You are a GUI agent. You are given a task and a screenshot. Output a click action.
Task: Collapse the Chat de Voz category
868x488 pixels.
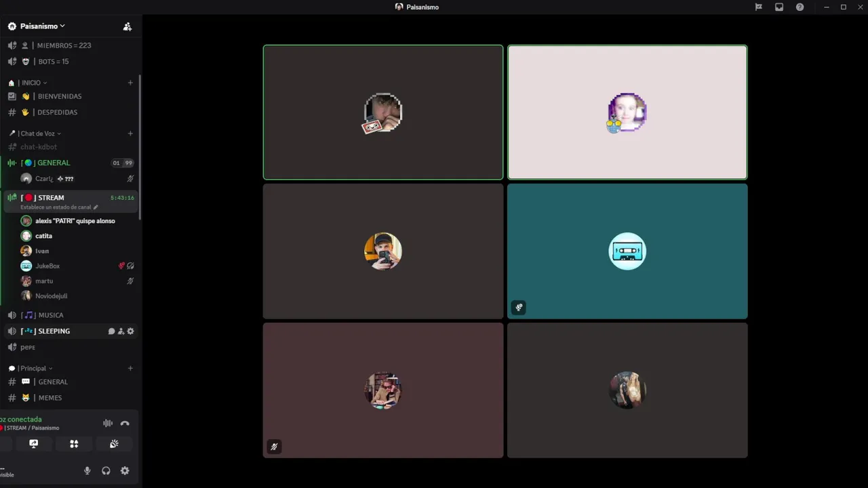(39, 134)
